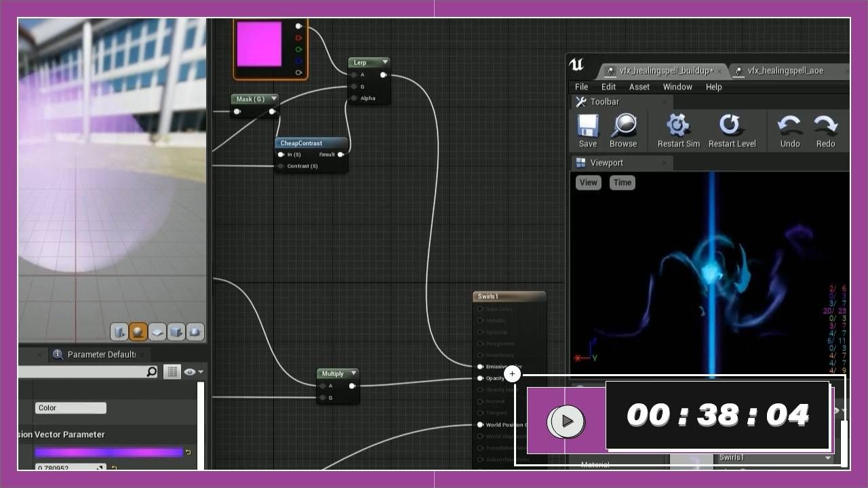Click the Mask (G) input pin
This screenshot has width=868, height=488.
(237, 112)
